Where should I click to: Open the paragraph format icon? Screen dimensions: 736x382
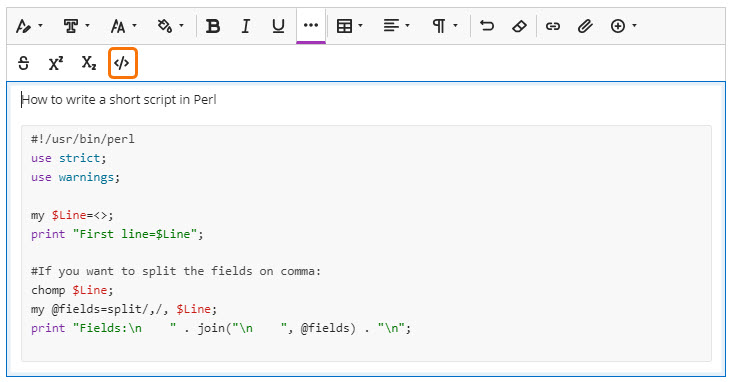tap(439, 26)
